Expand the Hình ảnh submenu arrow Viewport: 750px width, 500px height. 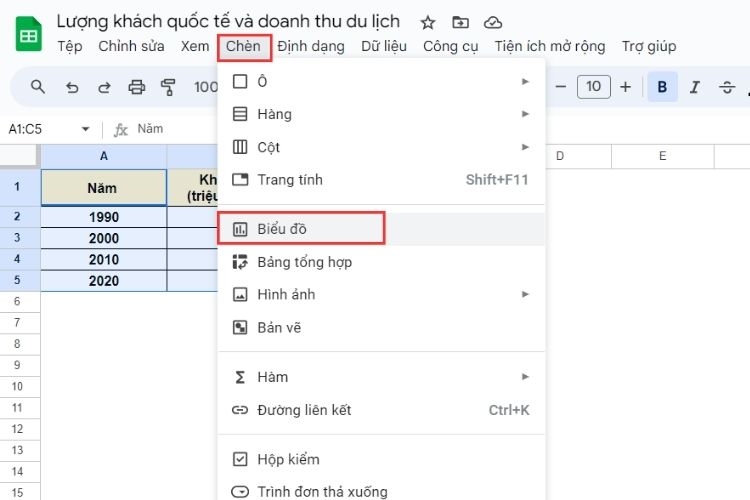(525, 294)
